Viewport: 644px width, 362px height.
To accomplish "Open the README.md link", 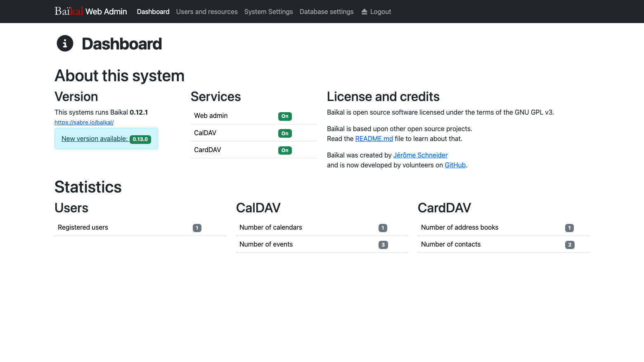I will (374, 139).
